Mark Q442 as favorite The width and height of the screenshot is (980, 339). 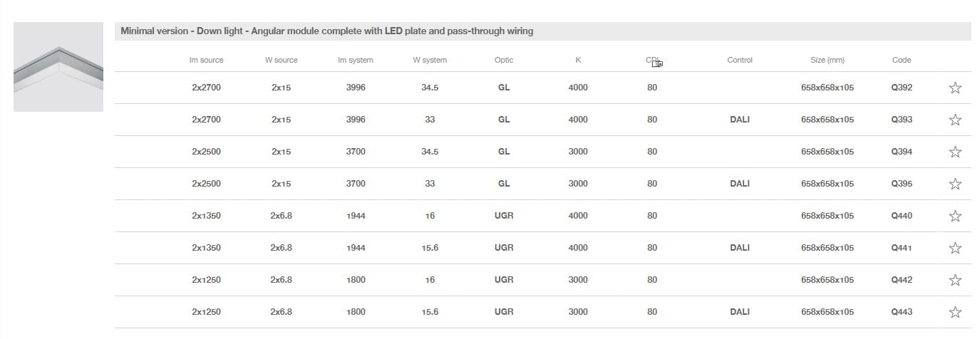click(x=955, y=280)
